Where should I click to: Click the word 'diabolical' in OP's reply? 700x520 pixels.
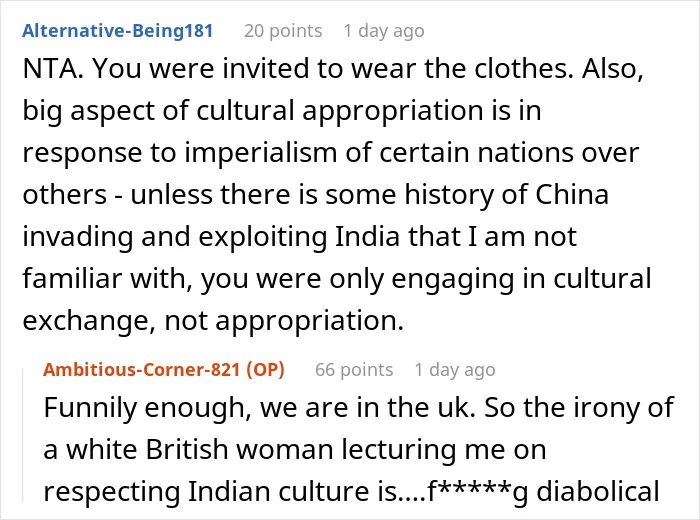click(598, 491)
